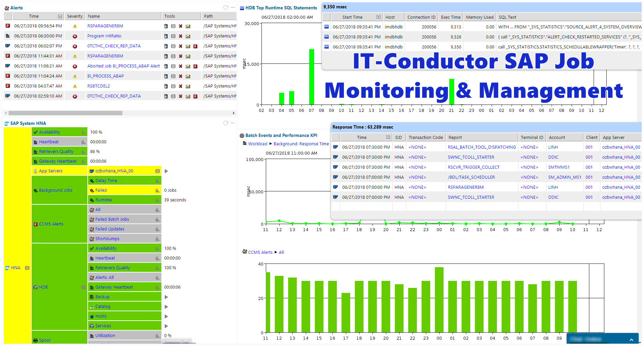Click the Workload breadcrumb link
This screenshot has height=346, width=644.
[x=257, y=144]
